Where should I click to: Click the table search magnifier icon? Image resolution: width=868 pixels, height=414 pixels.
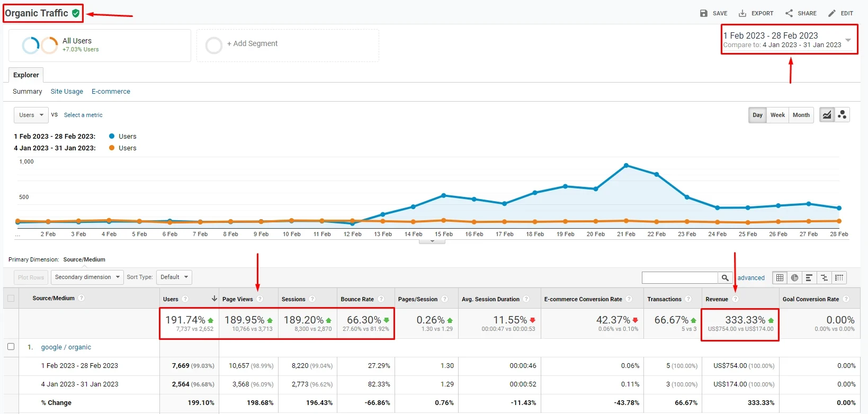[725, 277]
